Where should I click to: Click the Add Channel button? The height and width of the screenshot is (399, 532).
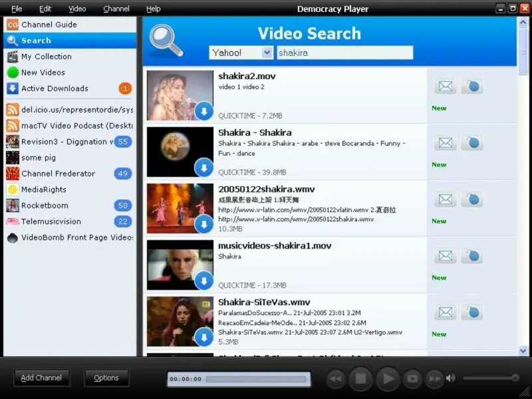click(x=41, y=378)
